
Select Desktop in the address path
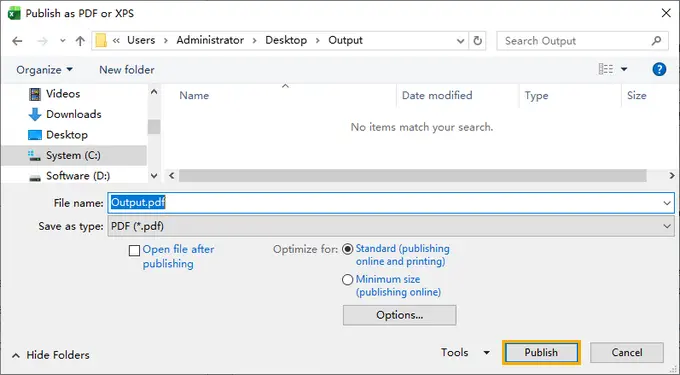pos(286,40)
